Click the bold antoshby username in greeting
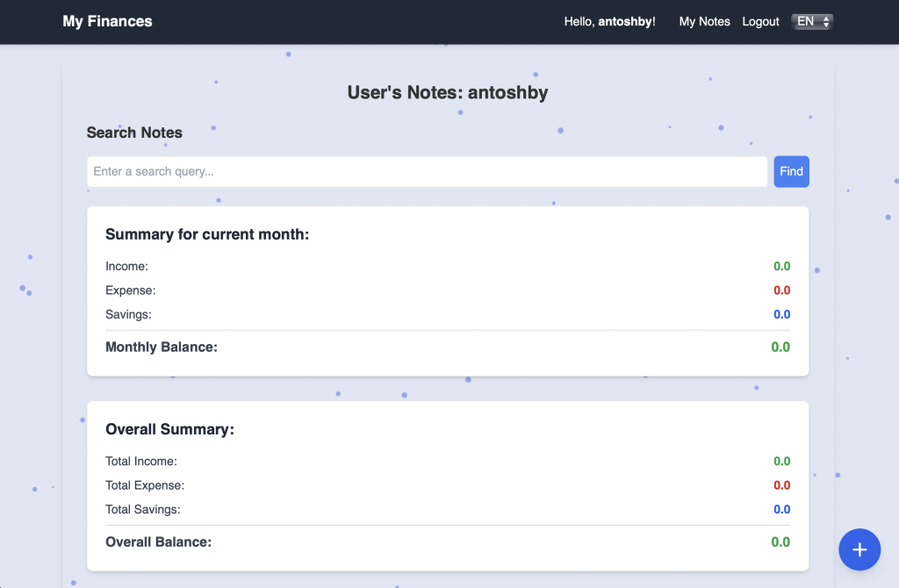 [625, 22]
